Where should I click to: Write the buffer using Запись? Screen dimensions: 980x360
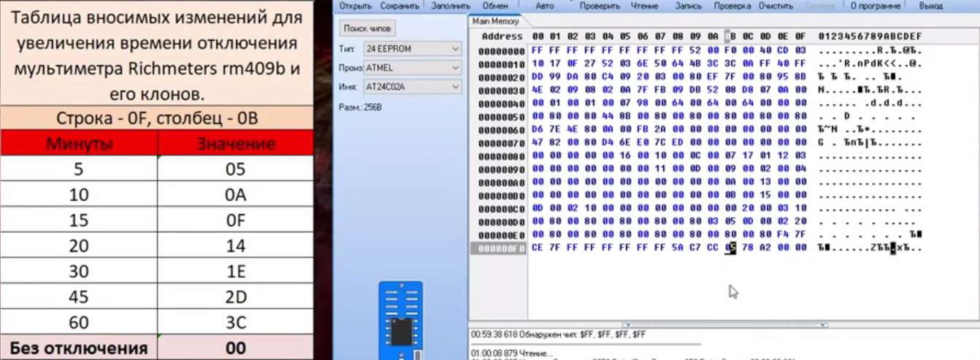coord(689,5)
